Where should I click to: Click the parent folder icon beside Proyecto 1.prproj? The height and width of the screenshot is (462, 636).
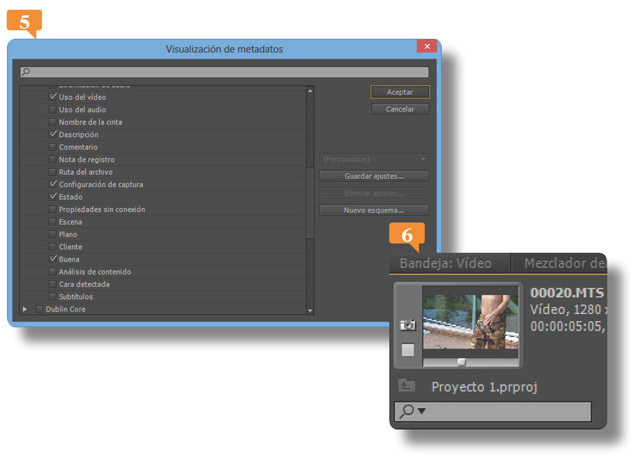pyautogui.click(x=407, y=386)
